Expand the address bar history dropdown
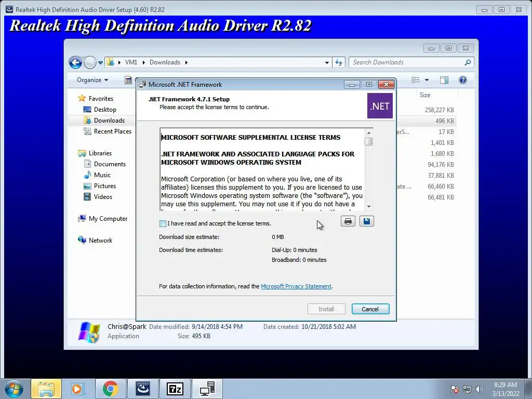Image resolution: width=532 pixels, height=399 pixels. [327, 62]
